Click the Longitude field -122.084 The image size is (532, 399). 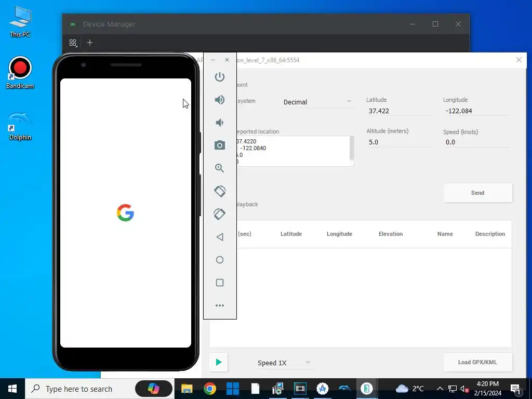(476, 111)
